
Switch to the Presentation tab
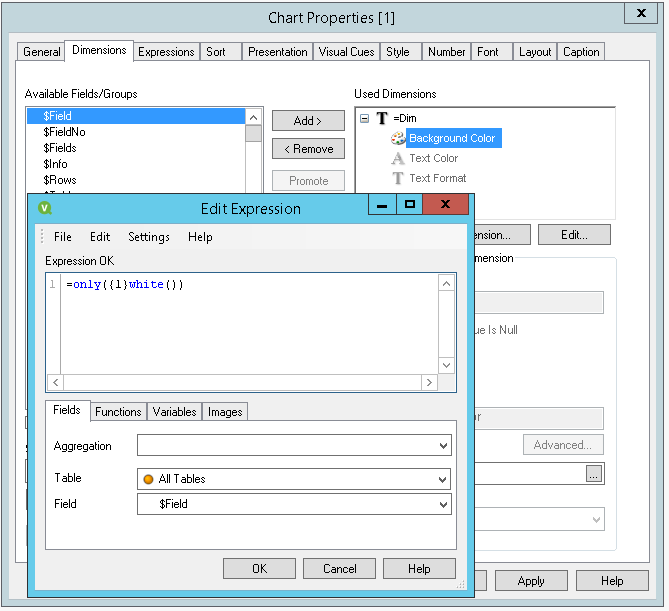[x=277, y=52]
